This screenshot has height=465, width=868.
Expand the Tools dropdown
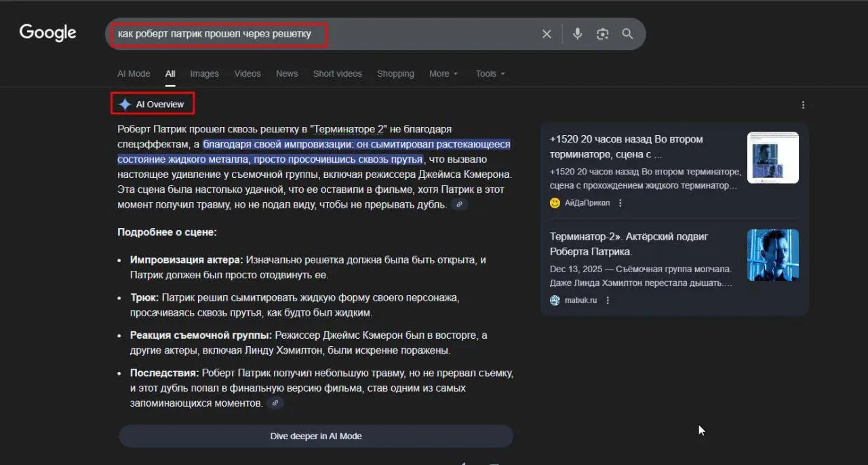point(490,73)
